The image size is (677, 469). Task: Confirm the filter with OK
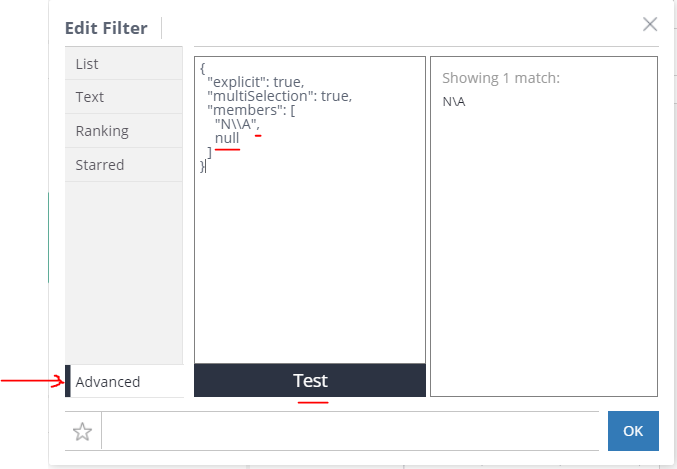[x=633, y=431]
